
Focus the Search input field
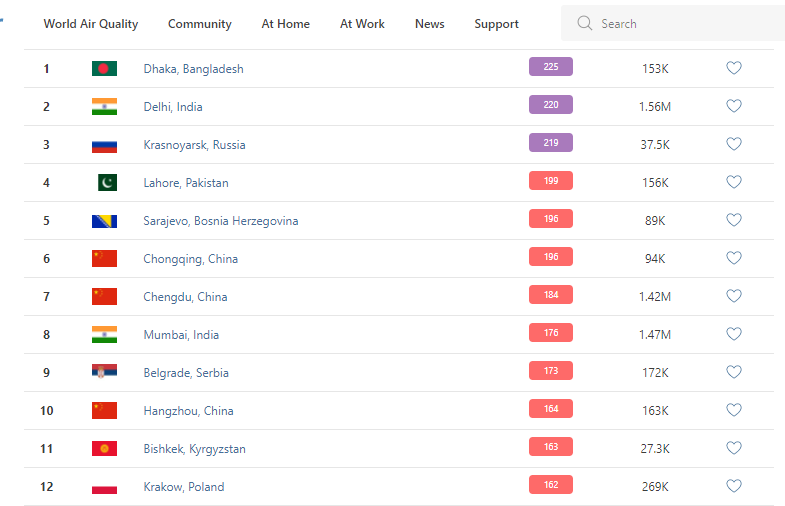tap(680, 24)
